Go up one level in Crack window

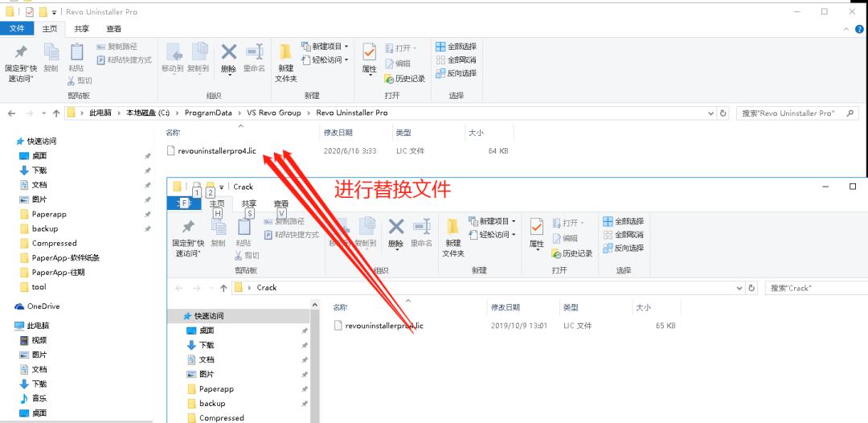point(223,288)
